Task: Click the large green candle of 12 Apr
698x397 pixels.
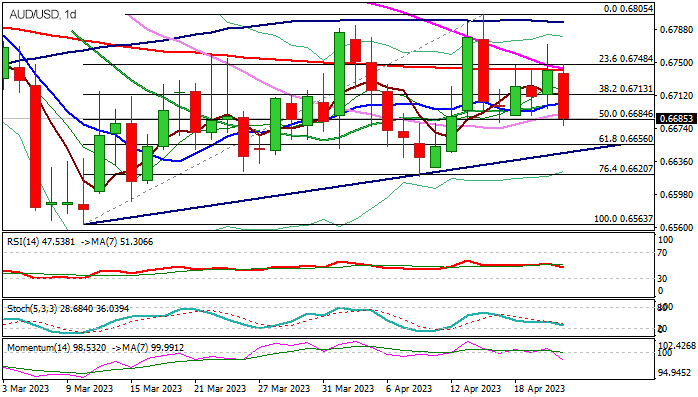Action: tap(467, 74)
